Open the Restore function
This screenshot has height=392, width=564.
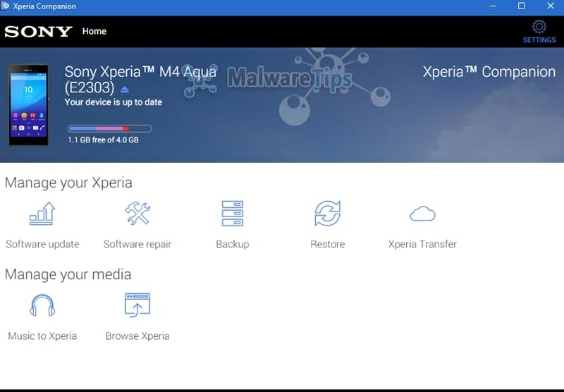(327, 214)
